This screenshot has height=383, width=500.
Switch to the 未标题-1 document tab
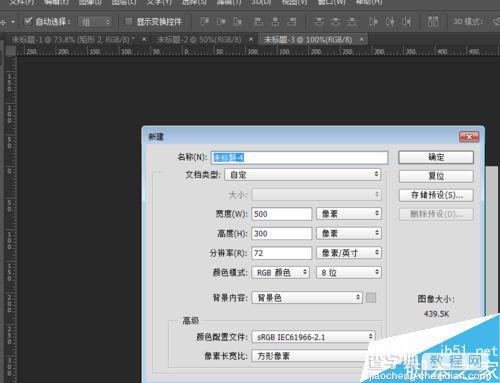(73, 40)
